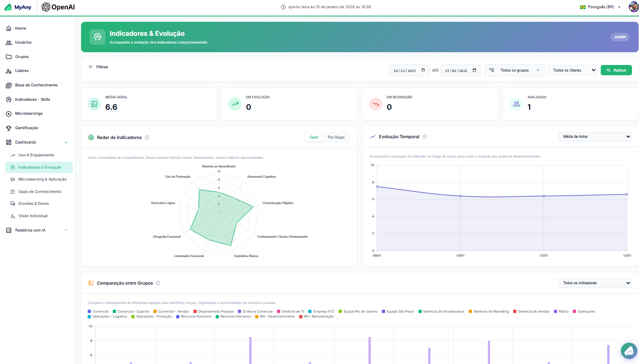Open the Português (BR) language selector
The width and height of the screenshot is (639, 364).
point(599,7)
